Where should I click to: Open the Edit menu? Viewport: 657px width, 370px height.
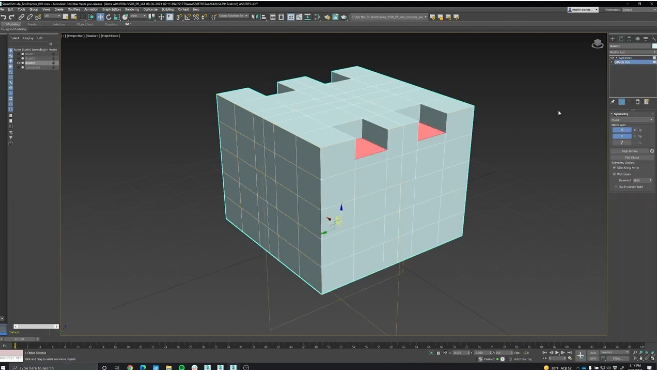tap(10, 9)
